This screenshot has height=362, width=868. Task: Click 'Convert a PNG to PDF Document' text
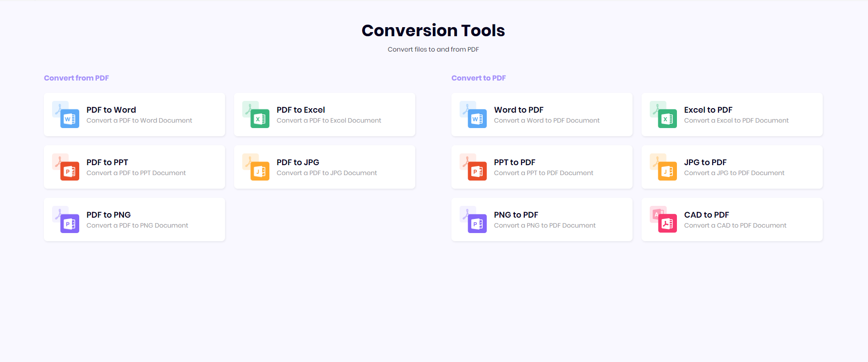(545, 225)
